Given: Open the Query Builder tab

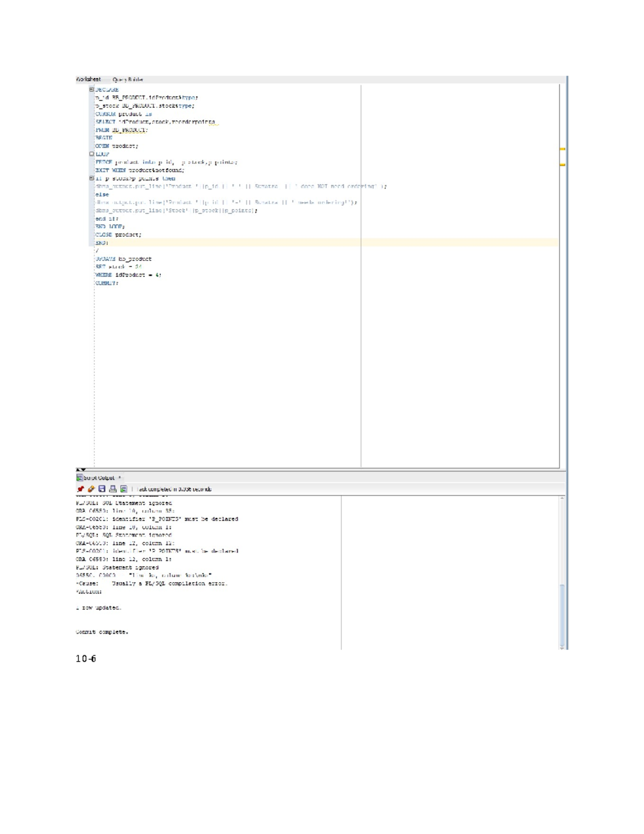Looking at the screenshot, I should pyautogui.click(x=128, y=79).
